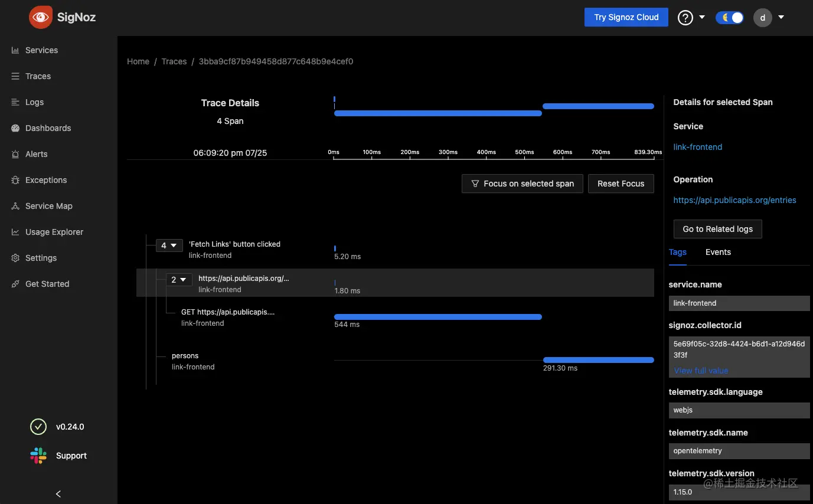Click the Alerts bell icon

click(x=15, y=154)
